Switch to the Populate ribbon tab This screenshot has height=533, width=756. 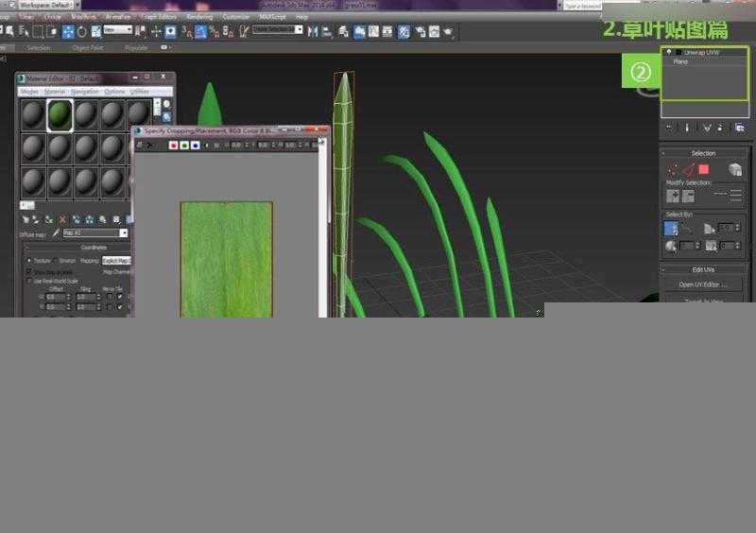tap(136, 48)
